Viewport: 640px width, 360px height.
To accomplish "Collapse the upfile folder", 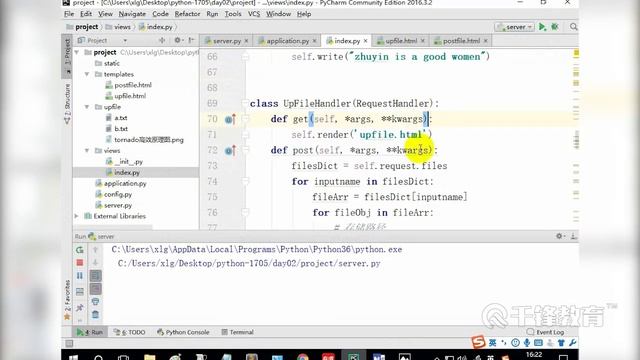I will [x=87, y=107].
